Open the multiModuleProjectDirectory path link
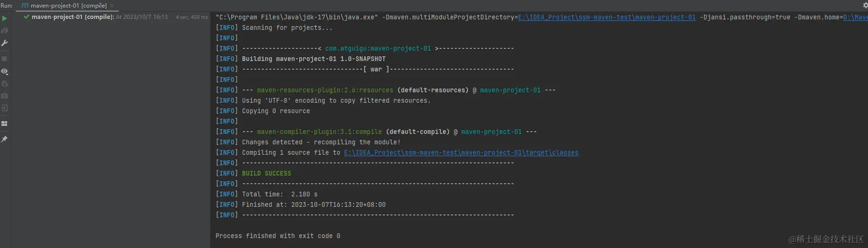Screen dimensions: 868x248 (x=607, y=17)
